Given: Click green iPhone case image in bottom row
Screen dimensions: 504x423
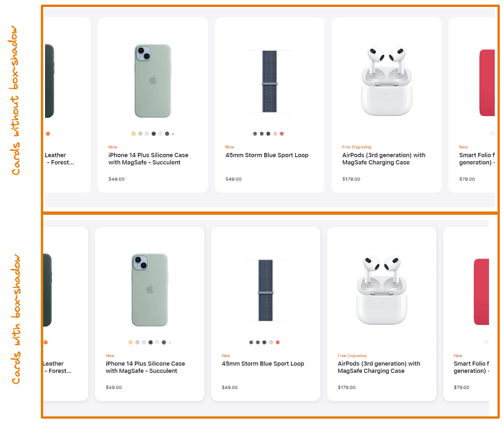Looking at the screenshot, I should [150, 290].
